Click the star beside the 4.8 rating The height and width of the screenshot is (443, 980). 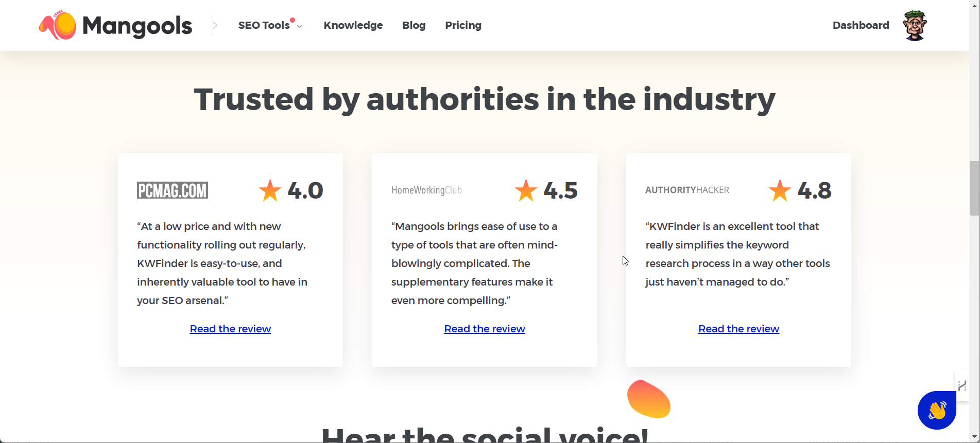tap(779, 190)
